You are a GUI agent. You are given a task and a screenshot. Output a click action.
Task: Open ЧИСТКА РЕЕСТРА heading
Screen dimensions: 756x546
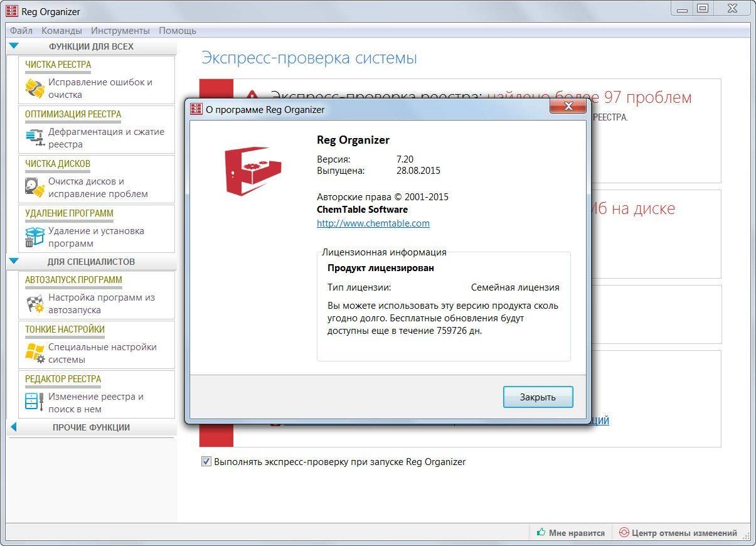point(58,65)
